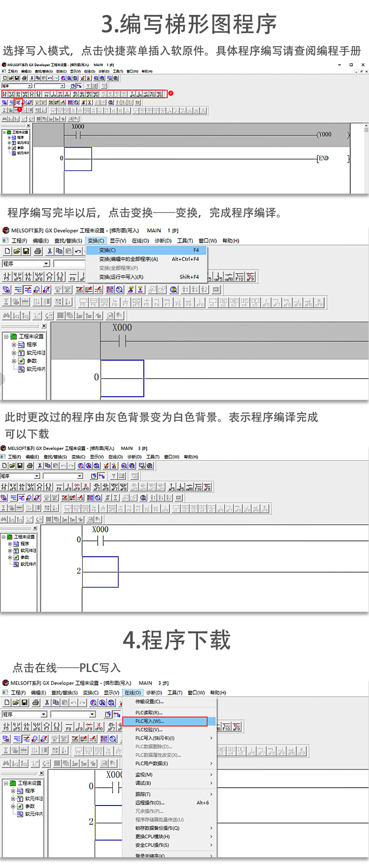Click the open-folder icon in the 变换 menu window toolbar

point(16,251)
